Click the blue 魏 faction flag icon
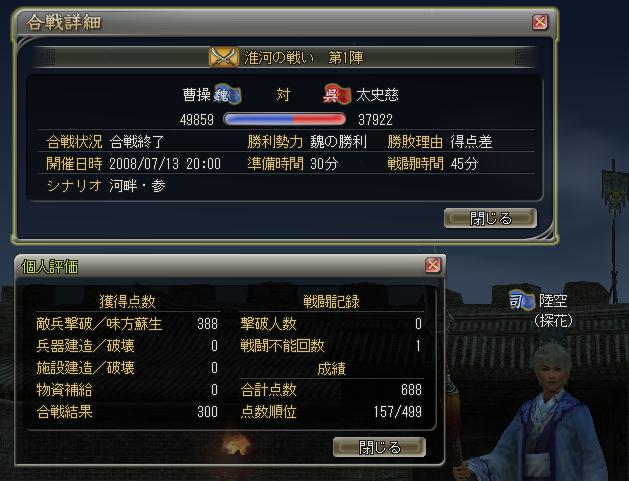Screen dimensions: 629x481 (x=227, y=95)
